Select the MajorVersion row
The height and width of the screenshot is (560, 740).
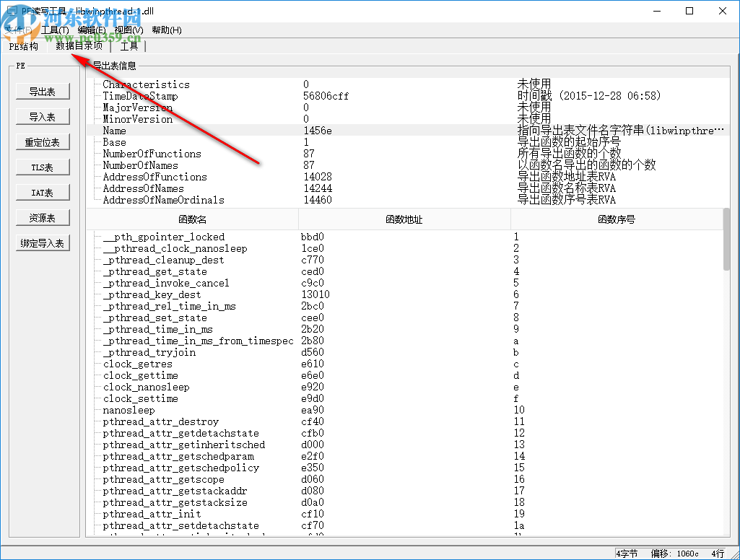(408, 108)
